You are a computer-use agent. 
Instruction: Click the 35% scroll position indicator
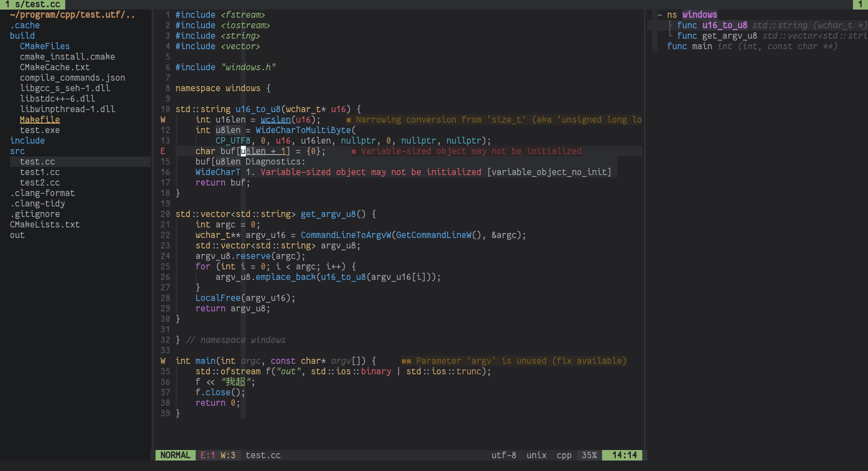point(589,455)
